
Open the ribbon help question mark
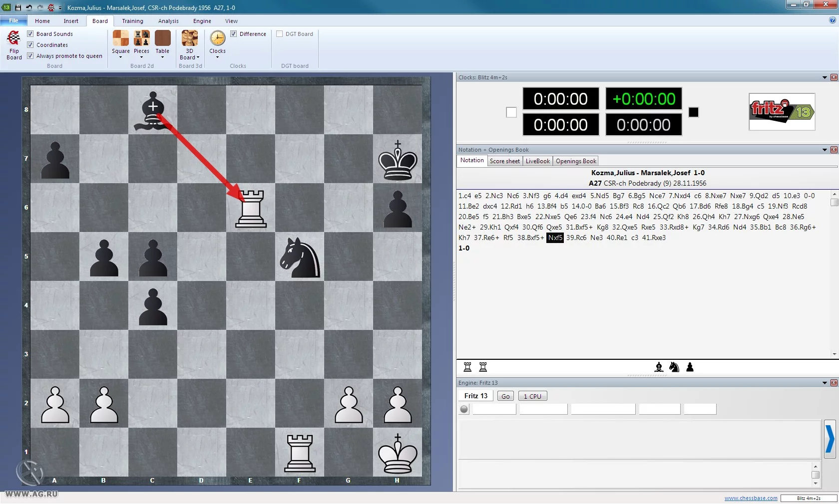pyautogui.click(x=833, y=20)
